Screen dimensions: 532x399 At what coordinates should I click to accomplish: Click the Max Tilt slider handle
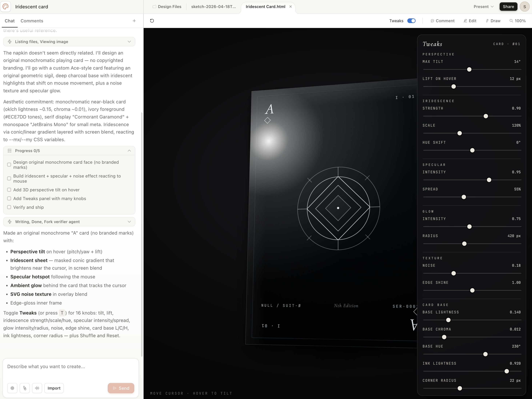(469, 69)
